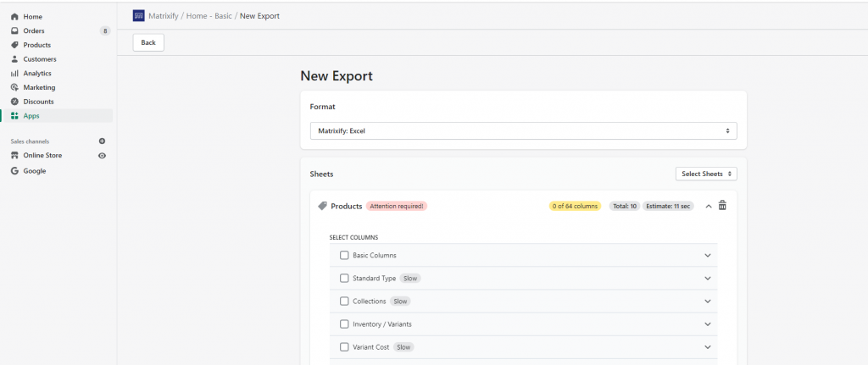Check the Inventory / Variants checkbox

coord(344,324)
